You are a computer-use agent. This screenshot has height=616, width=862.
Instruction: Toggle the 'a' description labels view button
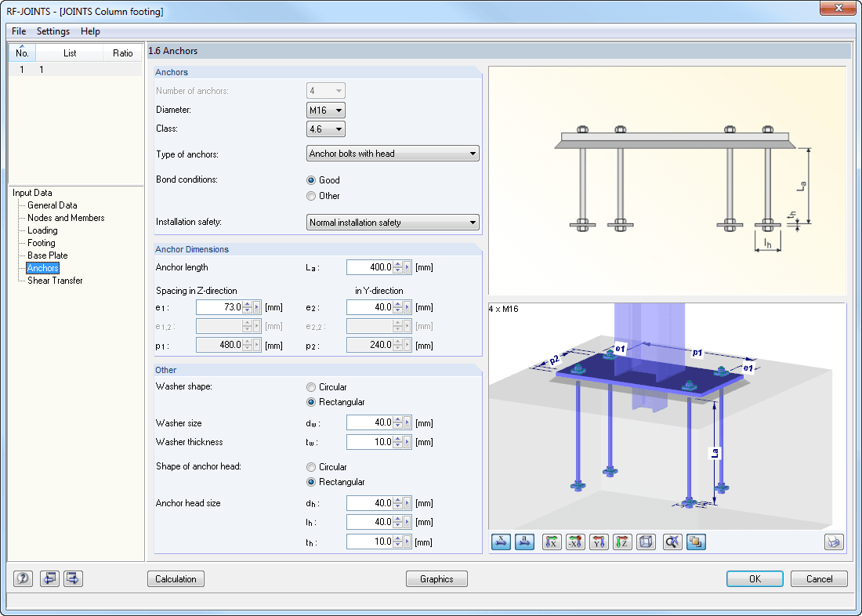pos(524,542)
